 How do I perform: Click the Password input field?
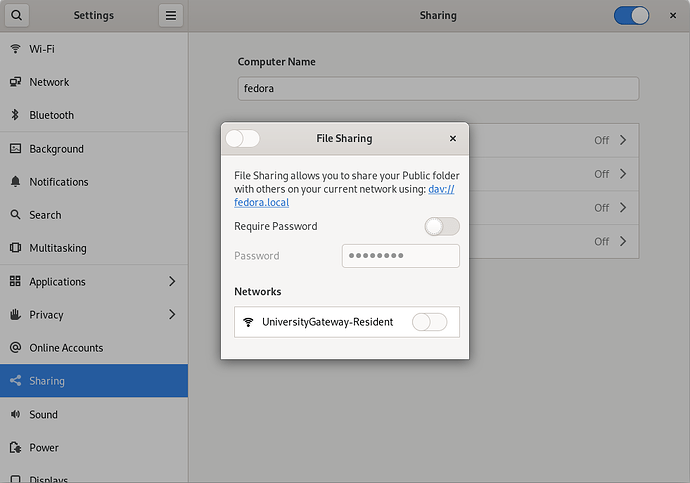pyautogui.click(x=401, y=256)
